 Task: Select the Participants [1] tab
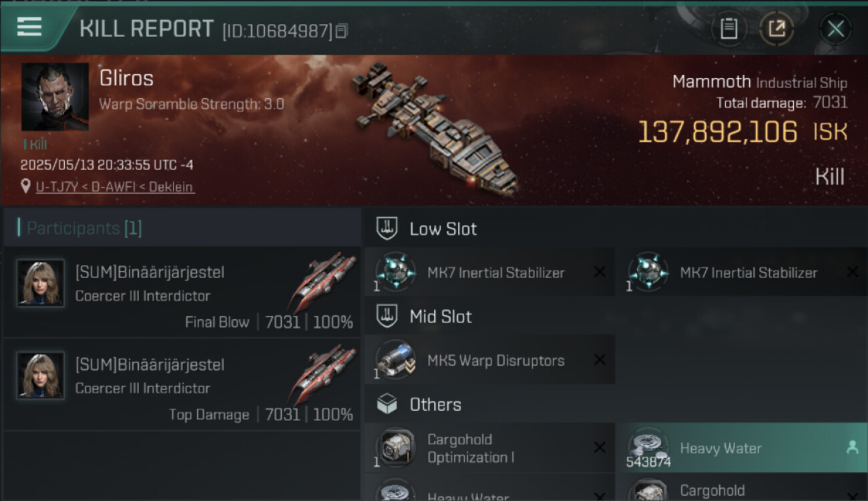pos(83,228)
